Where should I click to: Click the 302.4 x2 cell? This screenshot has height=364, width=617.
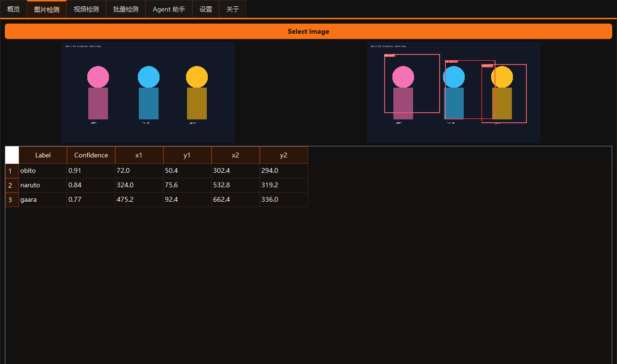(x=236, y=171)
